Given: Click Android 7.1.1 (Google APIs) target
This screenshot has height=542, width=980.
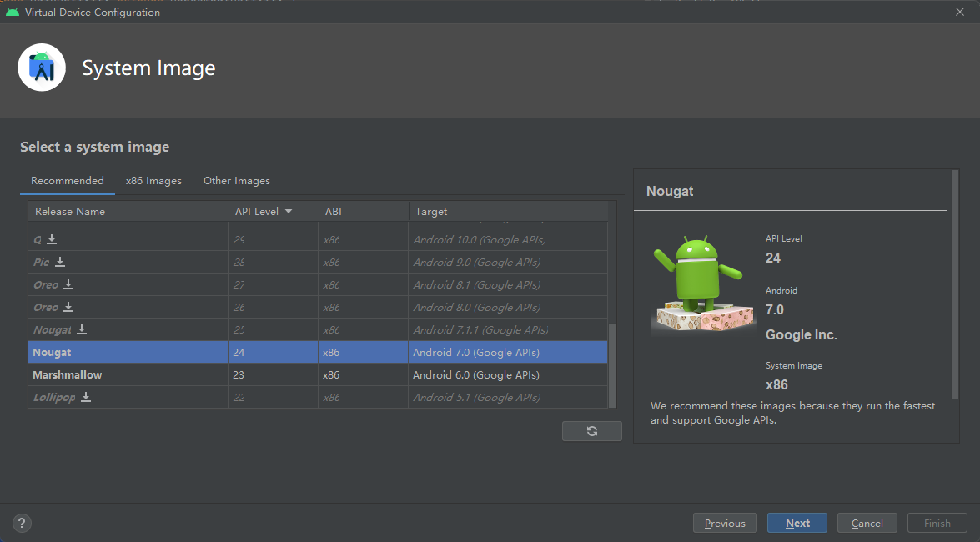Looking at the screenshot, I should click(480, 329).
